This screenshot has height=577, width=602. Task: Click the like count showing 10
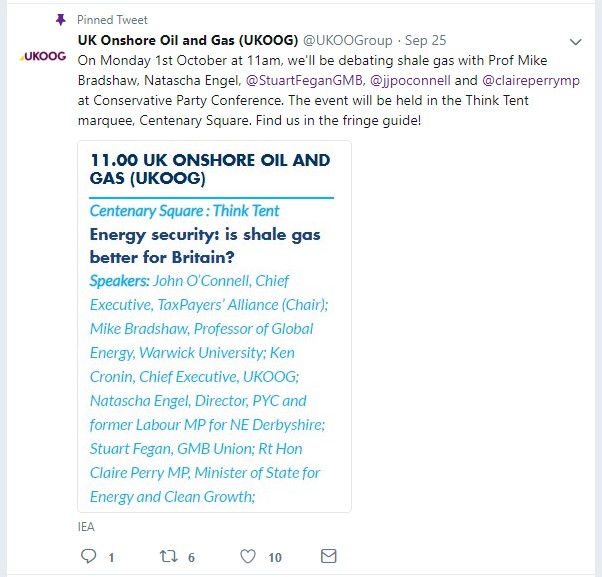tap(274, 557)
